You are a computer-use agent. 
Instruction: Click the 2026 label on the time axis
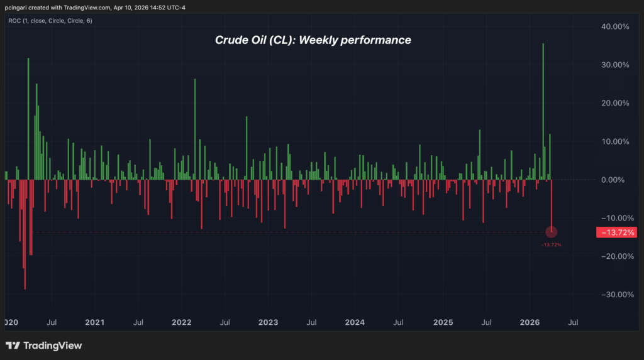click(530, 323)
